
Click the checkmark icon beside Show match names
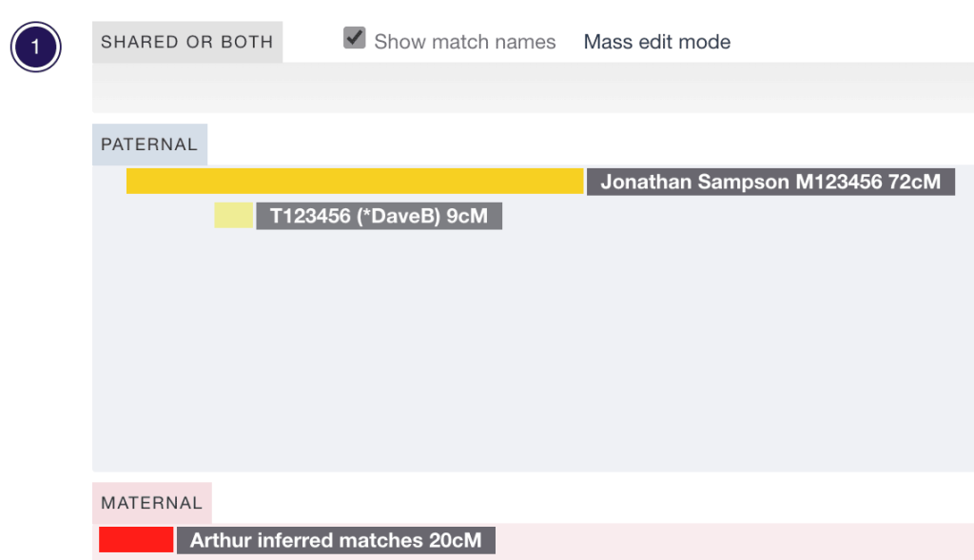[x=355, y=38]
